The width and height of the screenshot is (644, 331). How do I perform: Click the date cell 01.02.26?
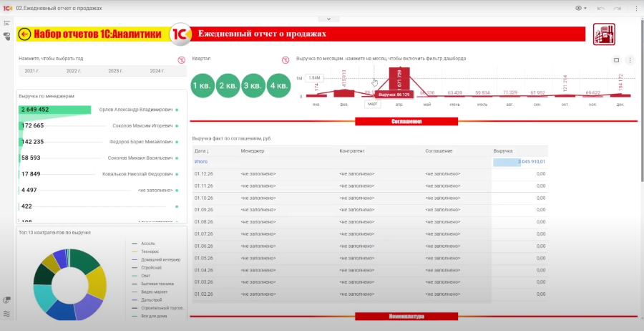pyautogui.click(x=204, y=294)
